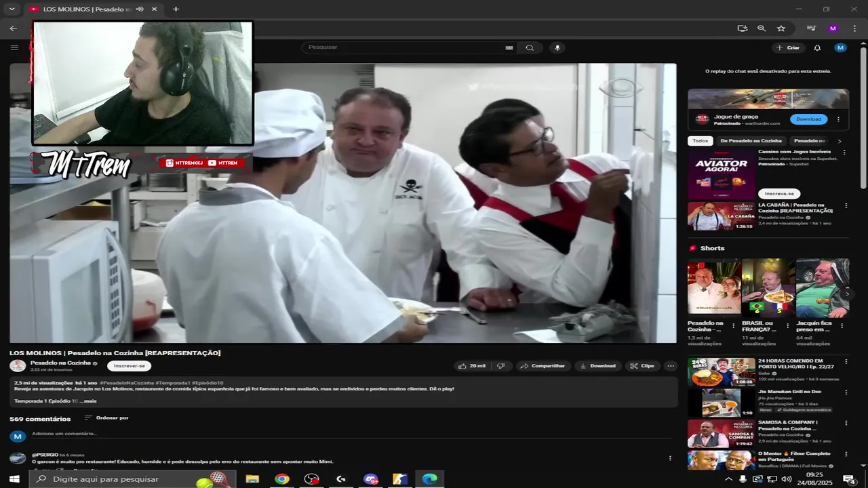Open the Aviator Agora ad thumbnail
The image size is (868, 488).
click(722, 174)
